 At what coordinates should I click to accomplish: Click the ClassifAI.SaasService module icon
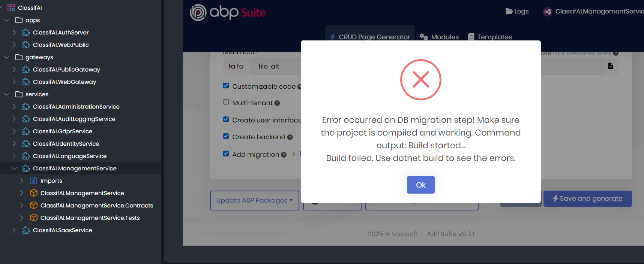coord(26,230)
